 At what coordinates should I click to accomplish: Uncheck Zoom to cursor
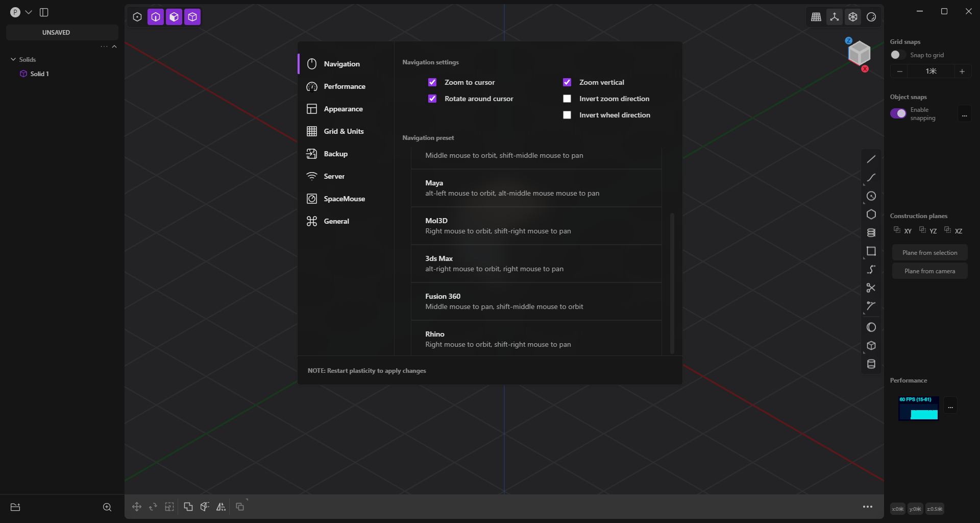pos(432,82)
